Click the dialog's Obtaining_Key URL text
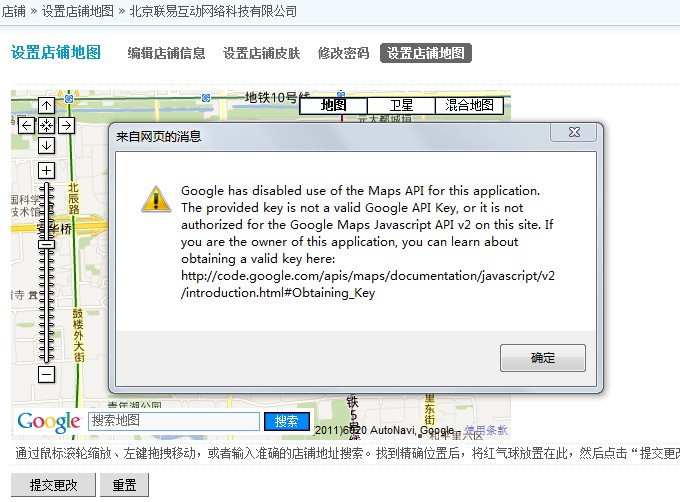This screenshot has width=680, height=502. point(368,284)
